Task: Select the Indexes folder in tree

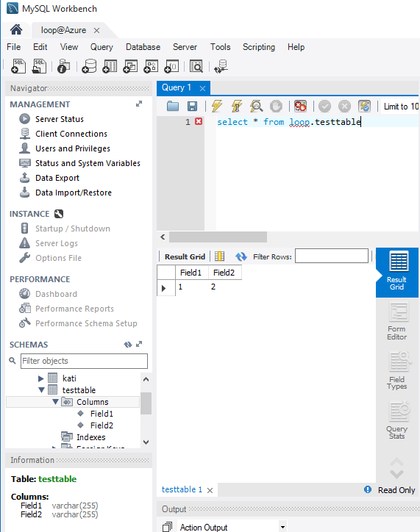Action: 91,437
